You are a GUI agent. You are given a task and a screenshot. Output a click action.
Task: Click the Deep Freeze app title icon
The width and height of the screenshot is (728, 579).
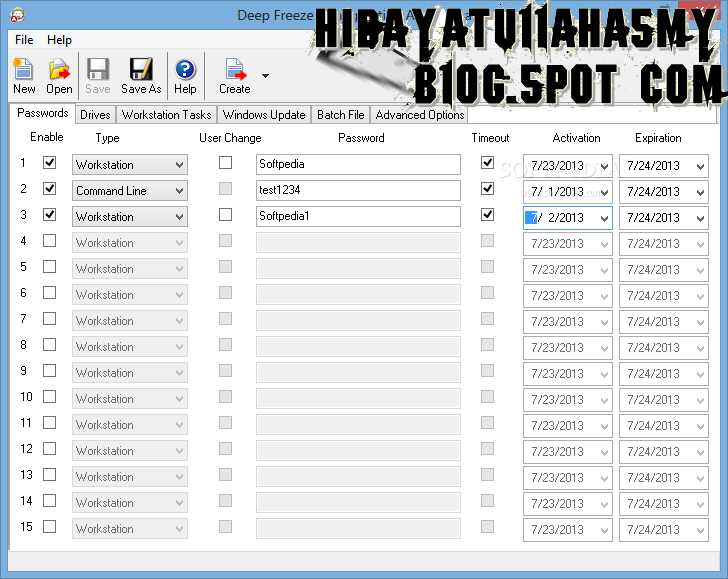click(x=17, y=15)
